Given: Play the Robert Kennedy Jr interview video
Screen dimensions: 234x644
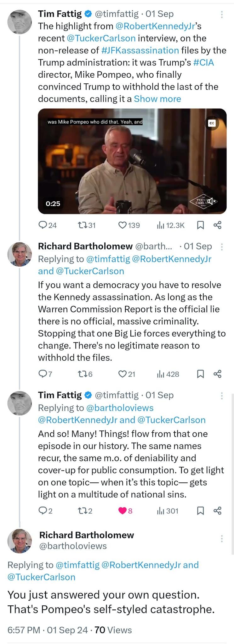Looking at the screenshot, I should (x=132, y=161).
